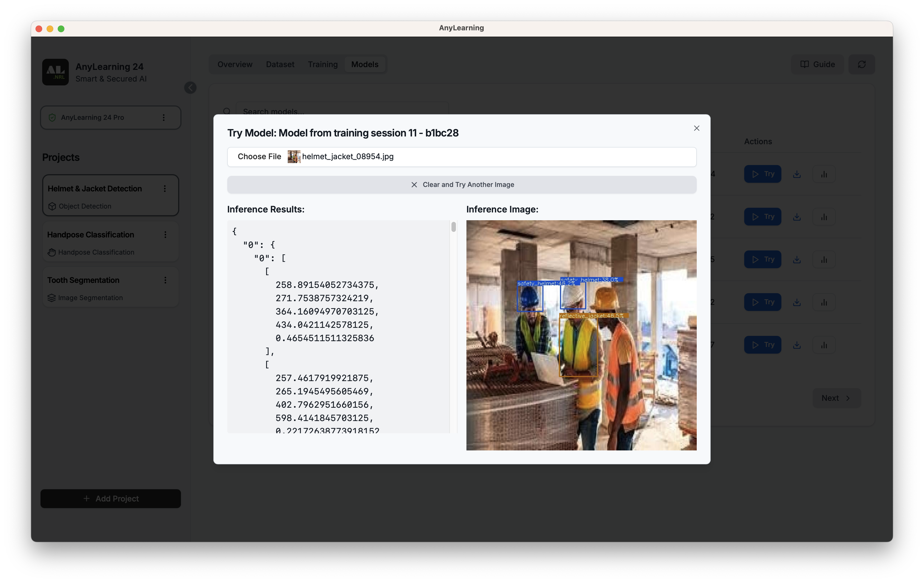Switch to the Dataset tab
The height and width of the screenshot is (583, 924).
(x=280, y=64)
